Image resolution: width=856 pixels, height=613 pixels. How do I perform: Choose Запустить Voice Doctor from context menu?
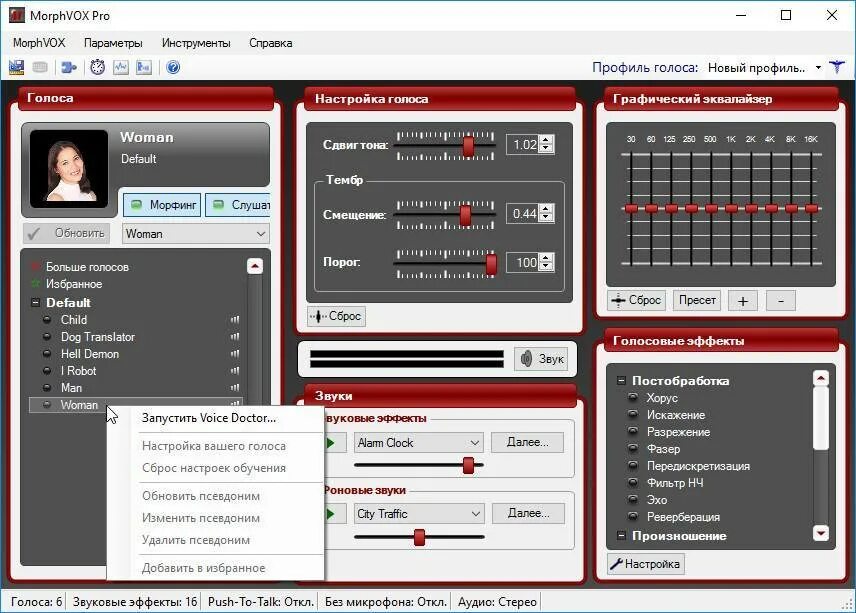point(209,418)
